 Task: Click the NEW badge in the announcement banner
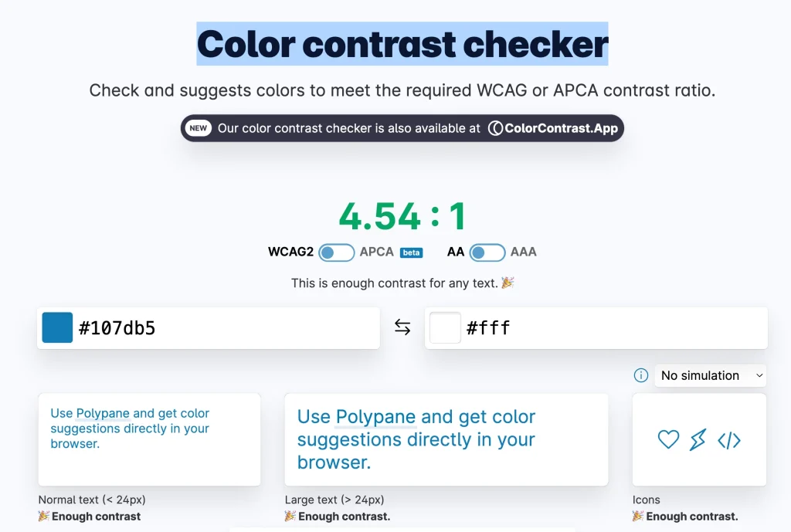[x=199, y=128]
